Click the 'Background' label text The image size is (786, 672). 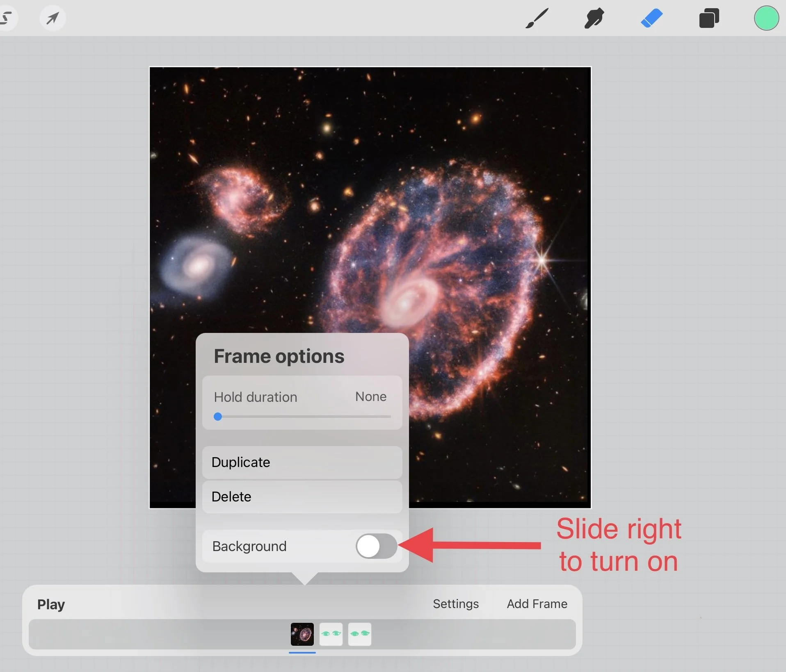(249, 546)
